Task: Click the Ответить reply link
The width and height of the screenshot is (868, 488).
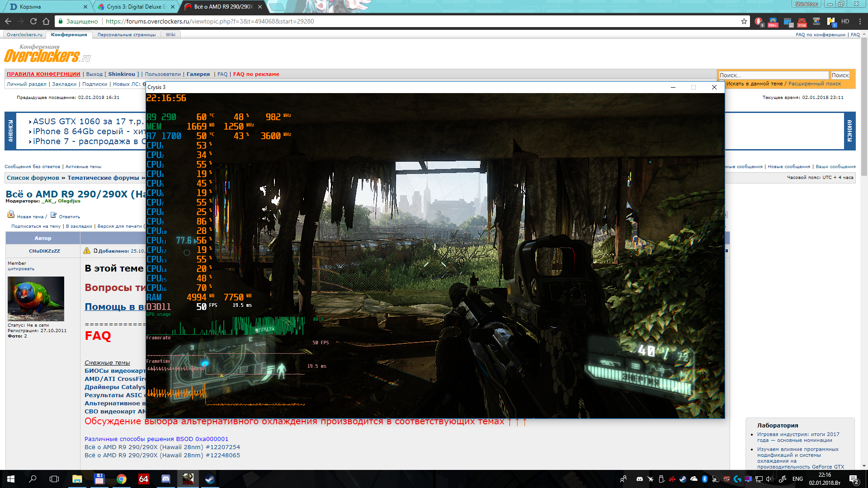Action: click(69, 216)
